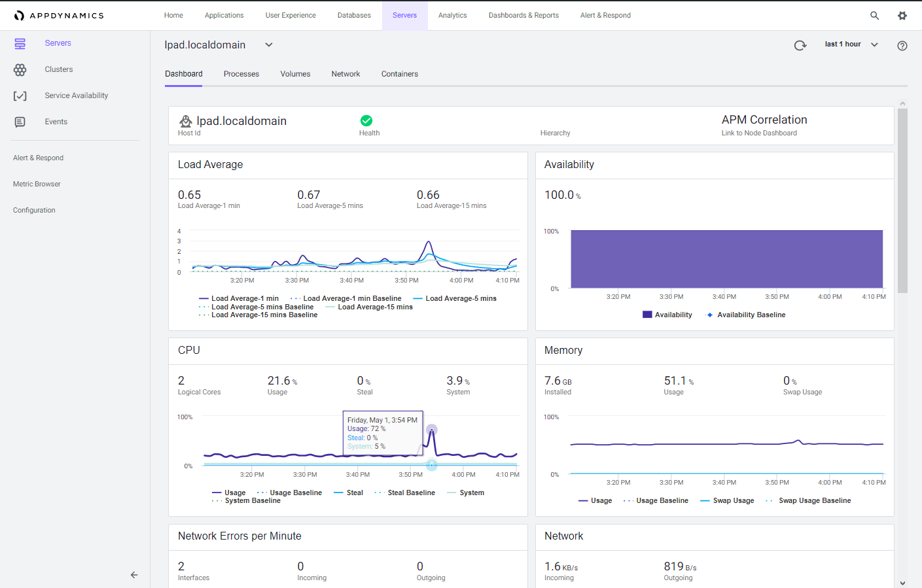Click the Clusters sidebar icon
Screen dimensions: 922x588
point(20,69)
